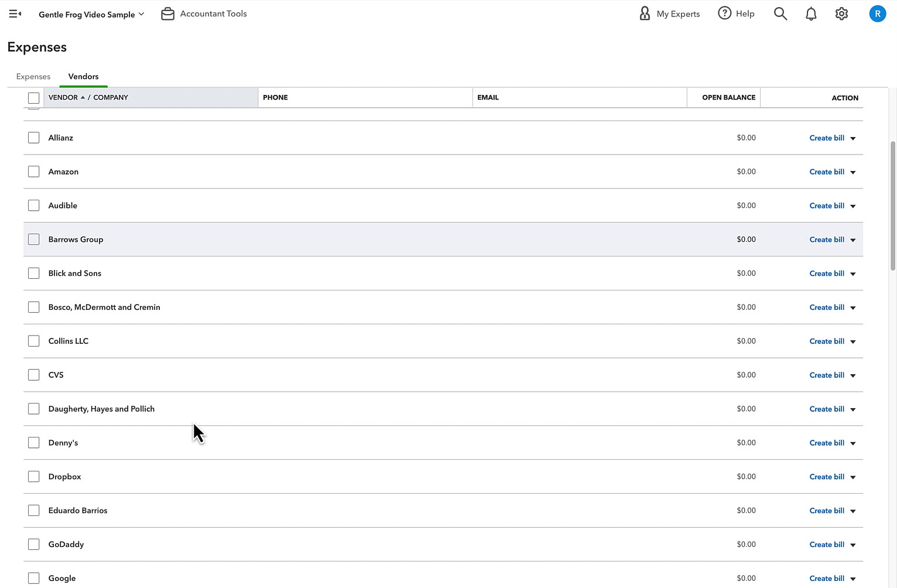The image size is (897, 588).
Task: Check the Eduardo Barrios checkbox
Action: pos(34,511)
